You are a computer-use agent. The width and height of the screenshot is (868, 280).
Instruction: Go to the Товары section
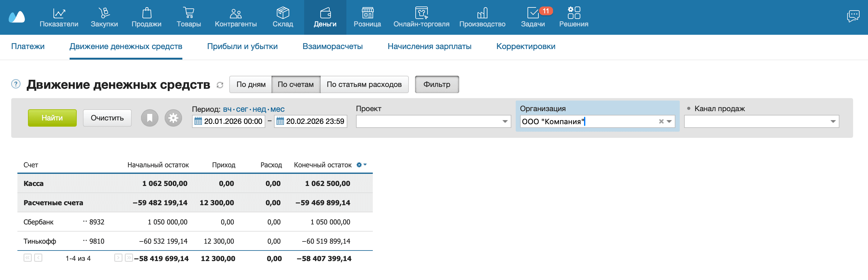[x=189, y=17]
